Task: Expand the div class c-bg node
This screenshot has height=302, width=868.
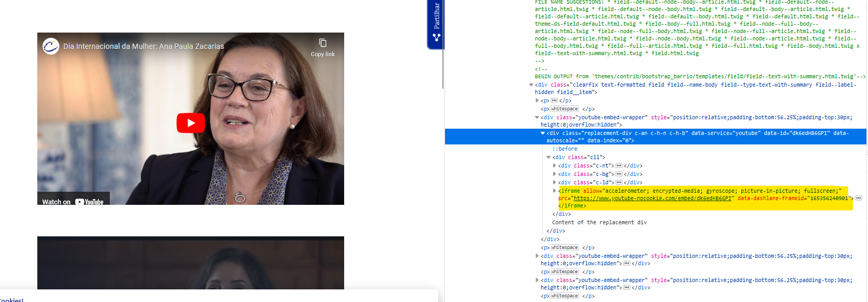Action: coord(554,174)
